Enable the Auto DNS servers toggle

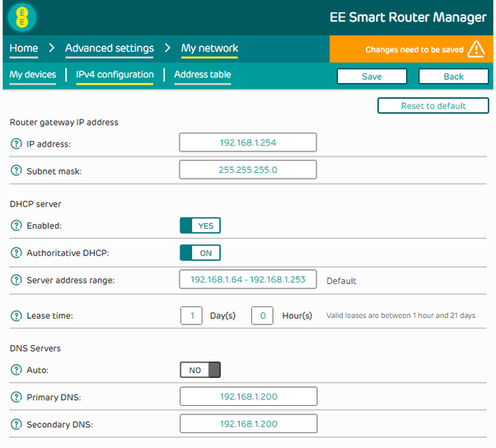200,370
